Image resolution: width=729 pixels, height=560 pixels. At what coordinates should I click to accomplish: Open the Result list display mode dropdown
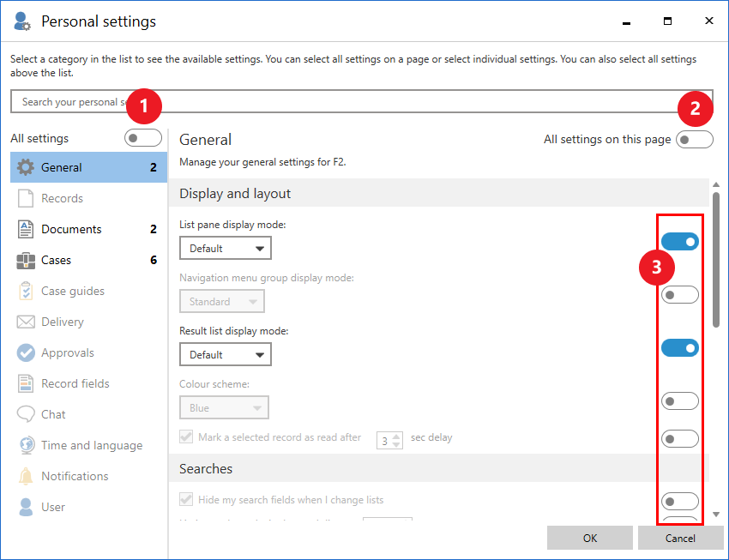point(226,355)
